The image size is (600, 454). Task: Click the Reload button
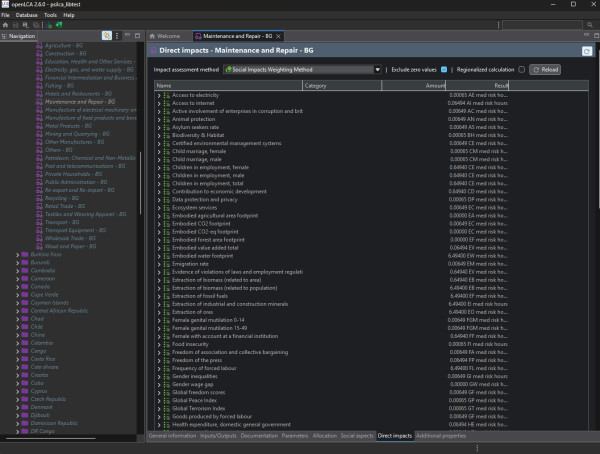coord(545,70)
